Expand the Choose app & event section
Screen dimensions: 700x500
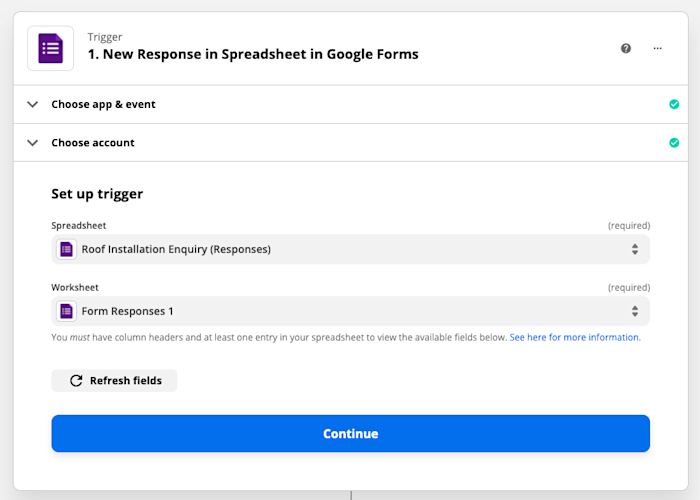350,104
